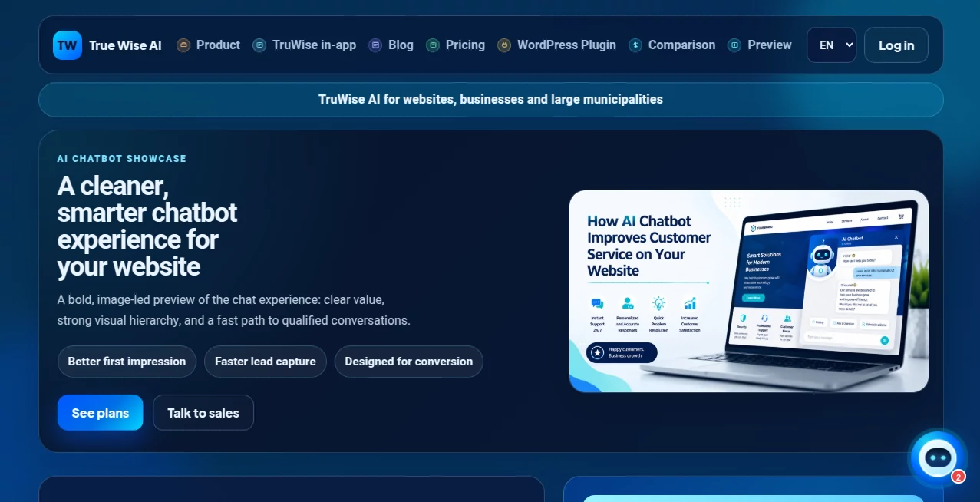Click the Faster lead capture chip

pyautogui.click(x=266, y=362)
